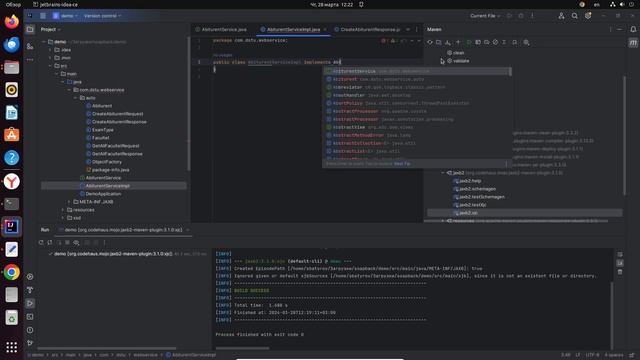This screenshot has height=360, width=640.
Task: Open the Project view dropdown
Action: point(51,29)
